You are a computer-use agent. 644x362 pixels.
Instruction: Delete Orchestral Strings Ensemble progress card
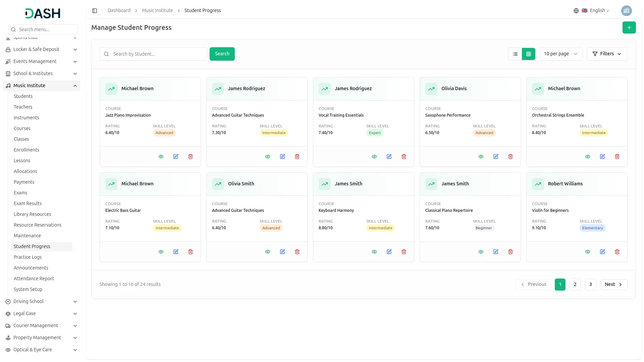coord(617,157)
